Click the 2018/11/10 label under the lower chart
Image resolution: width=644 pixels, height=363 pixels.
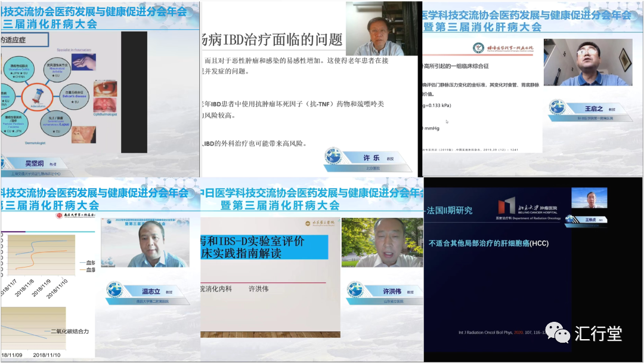click(x=47, y=355)
